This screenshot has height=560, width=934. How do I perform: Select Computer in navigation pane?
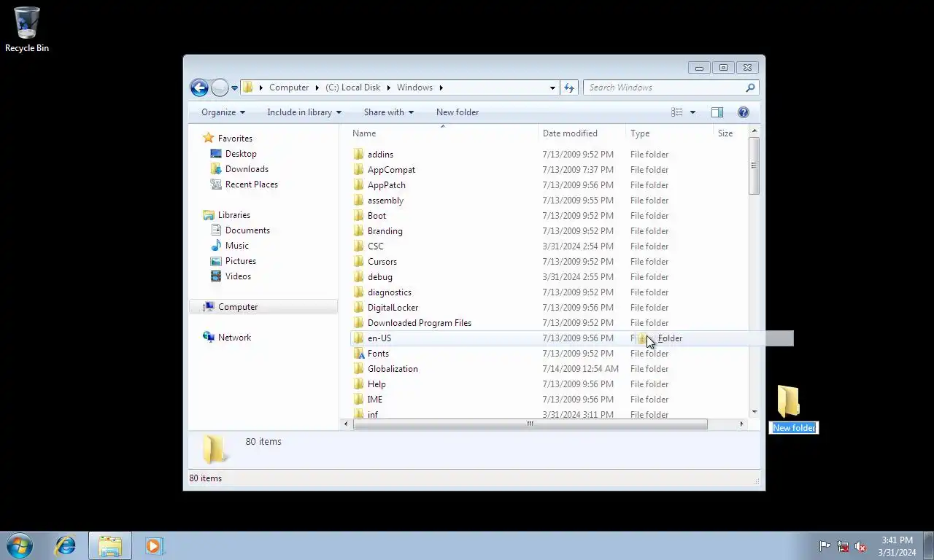[x=238, y=307]
